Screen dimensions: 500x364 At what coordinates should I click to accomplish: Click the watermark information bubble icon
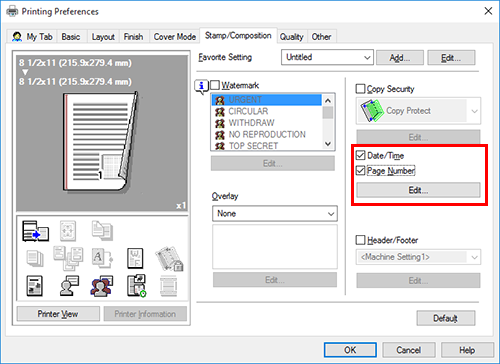pyautogui.click(x=201, y=86)
